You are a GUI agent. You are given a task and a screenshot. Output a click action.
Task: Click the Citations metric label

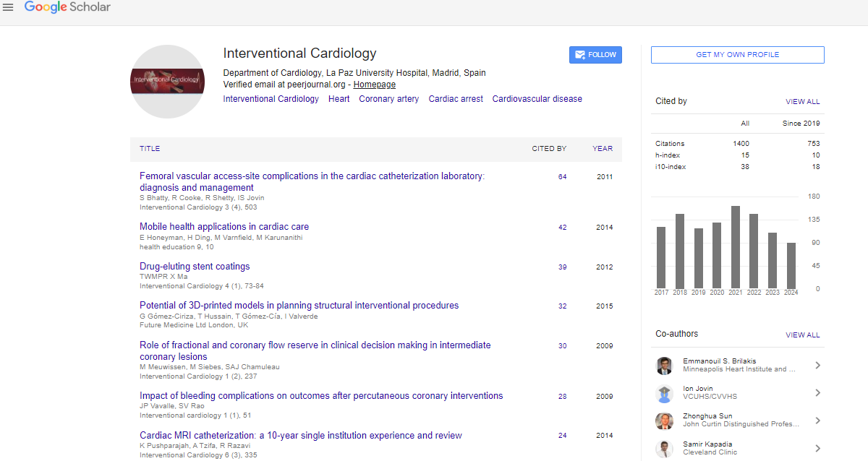670,144
